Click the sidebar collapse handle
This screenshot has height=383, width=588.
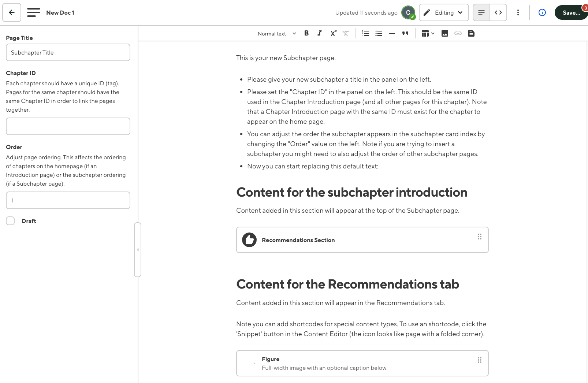[138, 250]
